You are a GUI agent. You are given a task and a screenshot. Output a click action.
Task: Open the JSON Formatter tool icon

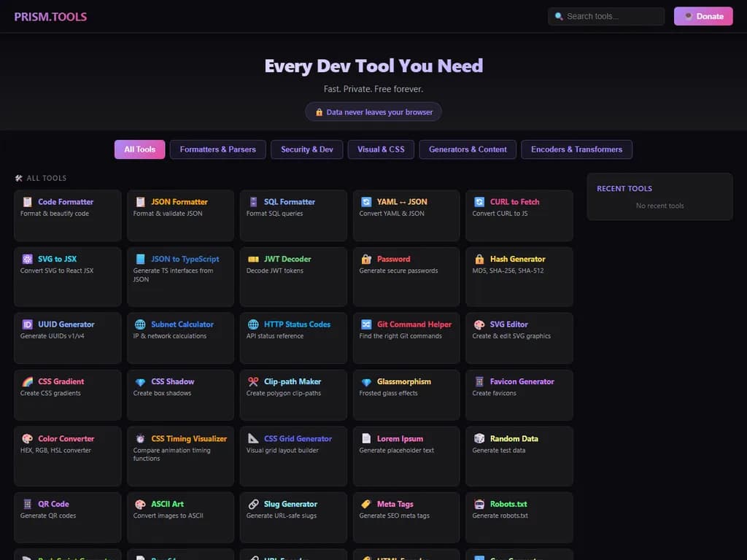[141, 202]
